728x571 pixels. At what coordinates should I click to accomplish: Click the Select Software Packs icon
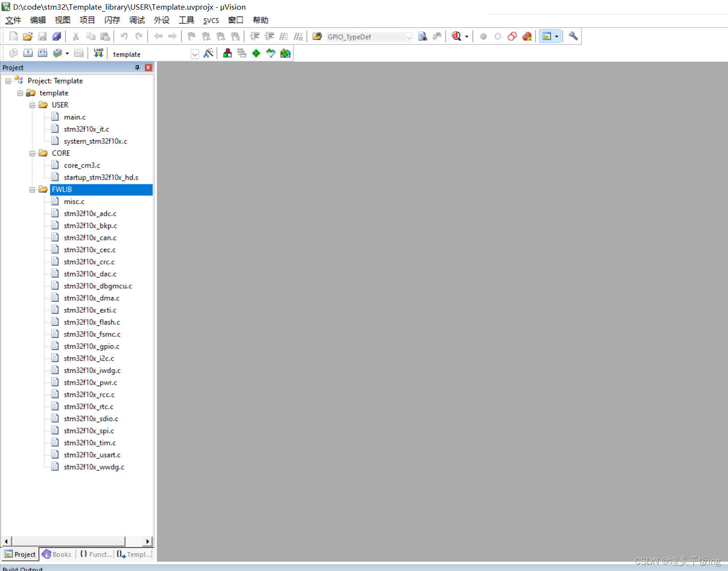(x=271, y=53)
